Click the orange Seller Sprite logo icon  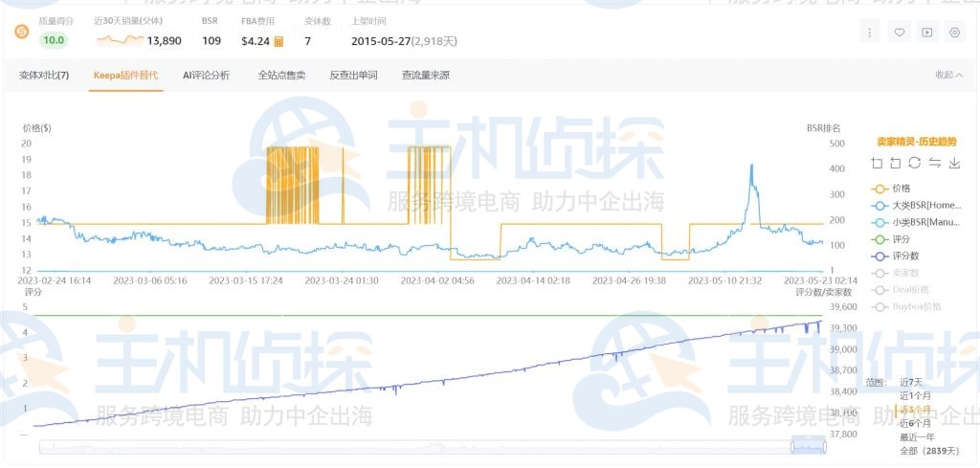pyautogui.click(x=21, y=32)
